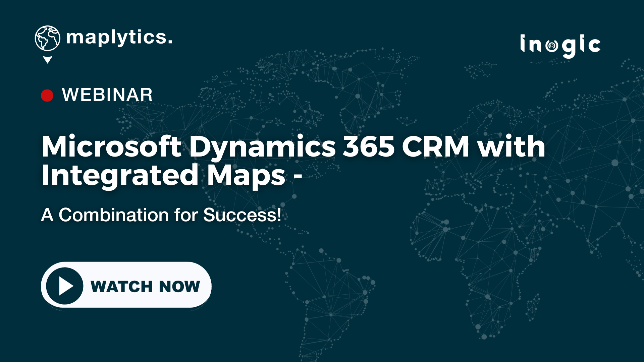Click the play icon in Watch Now

65,286
